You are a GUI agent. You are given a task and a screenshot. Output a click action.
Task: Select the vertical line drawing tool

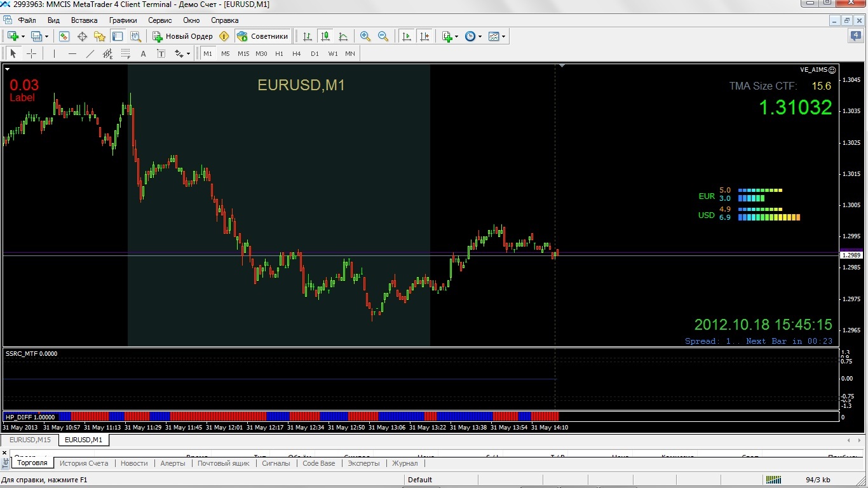(54, 53)
